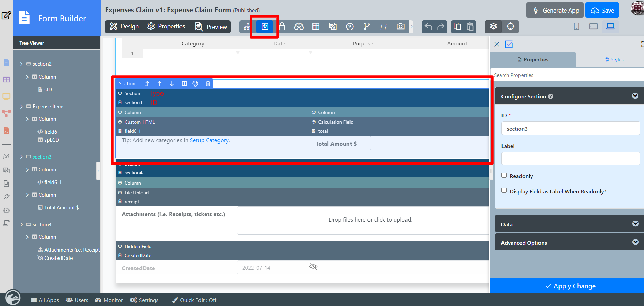Follow the Setup Category link

[209, 140]
